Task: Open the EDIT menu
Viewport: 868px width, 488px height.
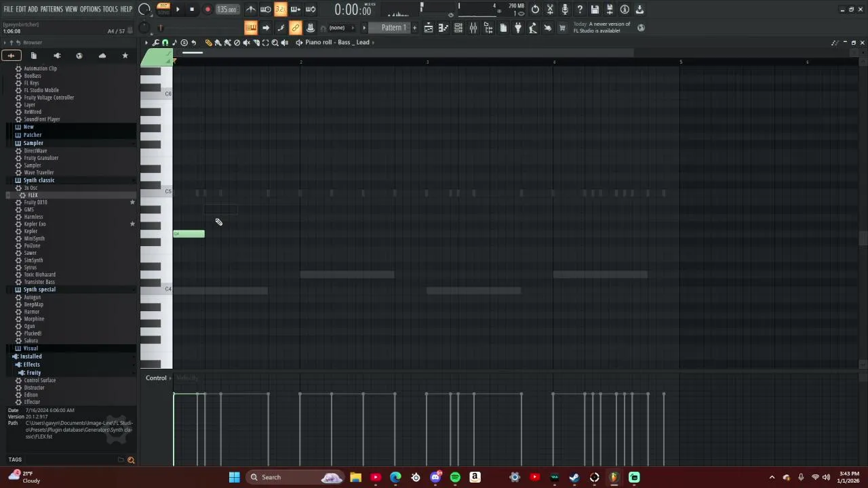Action: point(21,9)
